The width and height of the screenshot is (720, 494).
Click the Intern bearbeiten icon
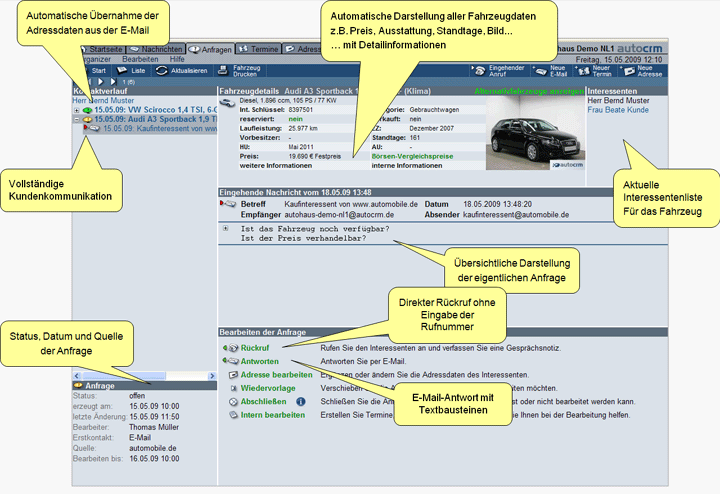[x=233, y=415]
